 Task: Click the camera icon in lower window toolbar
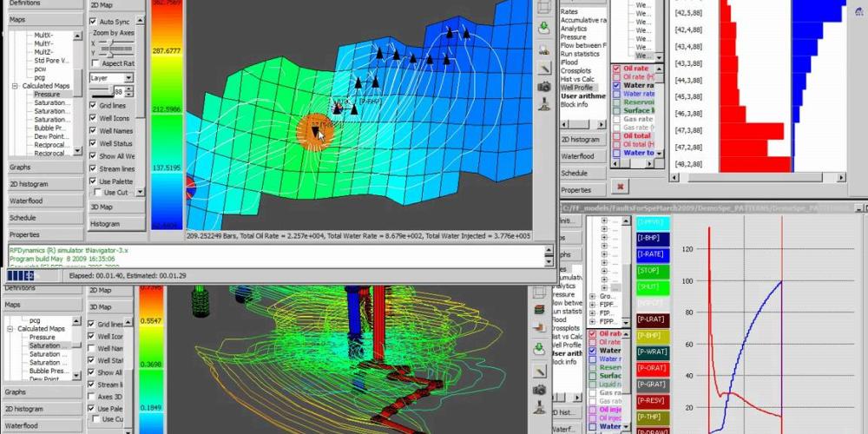pos(539,390)
